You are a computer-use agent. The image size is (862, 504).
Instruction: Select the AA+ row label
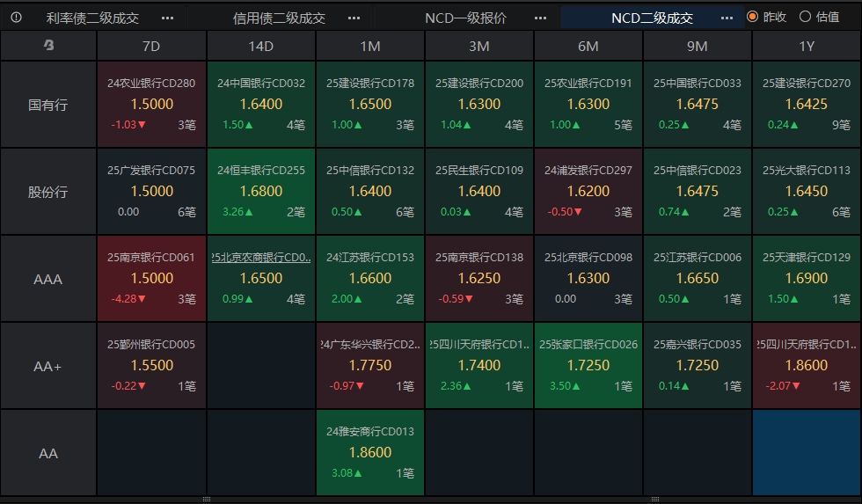(x=48, y=366)
